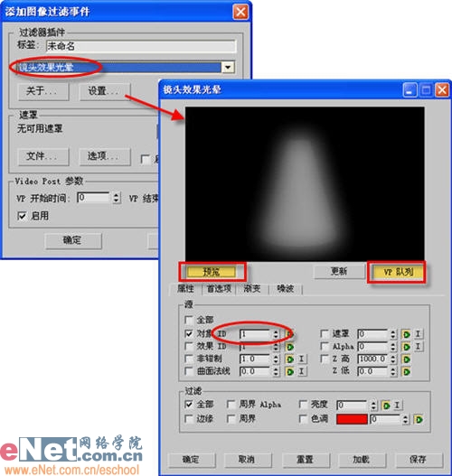The image size is (452, 476).
Task: Click the Z 高 value field showing 1000.0
Action: [x=373, y=359]
